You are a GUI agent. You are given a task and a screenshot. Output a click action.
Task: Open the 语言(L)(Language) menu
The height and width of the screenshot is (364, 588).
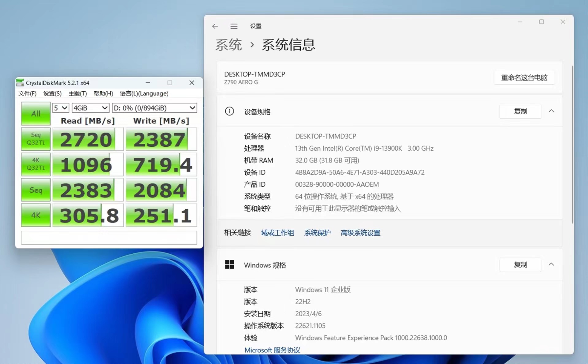pyautogui.click(x=144, y=93)
